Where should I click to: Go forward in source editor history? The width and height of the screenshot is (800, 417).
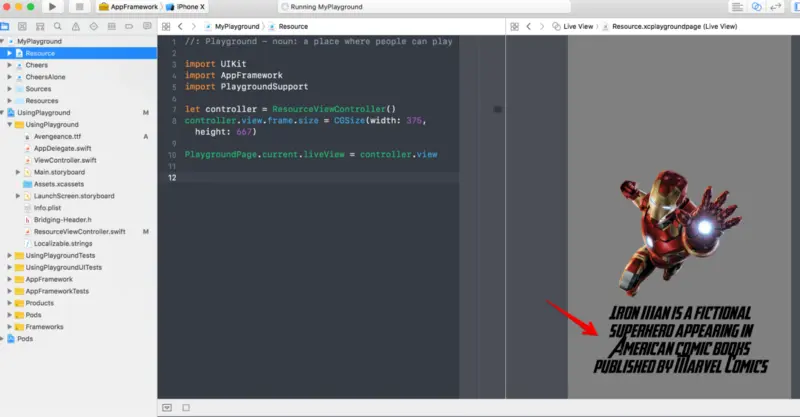(193, 27)
